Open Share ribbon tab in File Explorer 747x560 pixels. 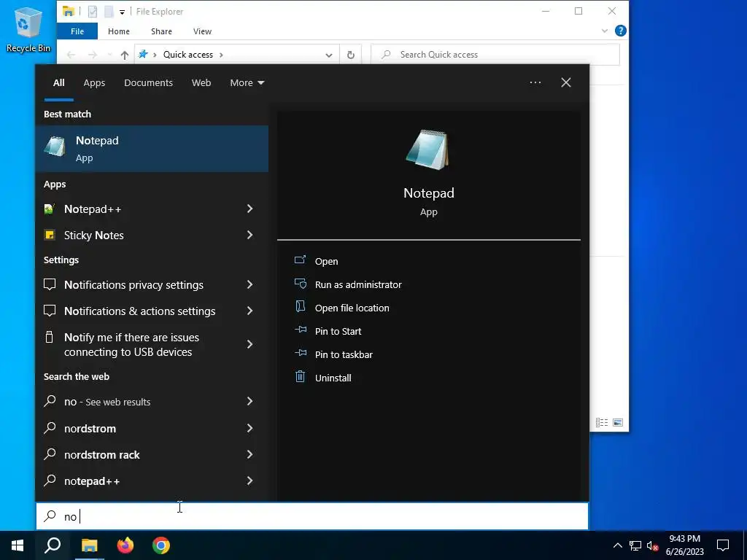click(x=161, y=31)
